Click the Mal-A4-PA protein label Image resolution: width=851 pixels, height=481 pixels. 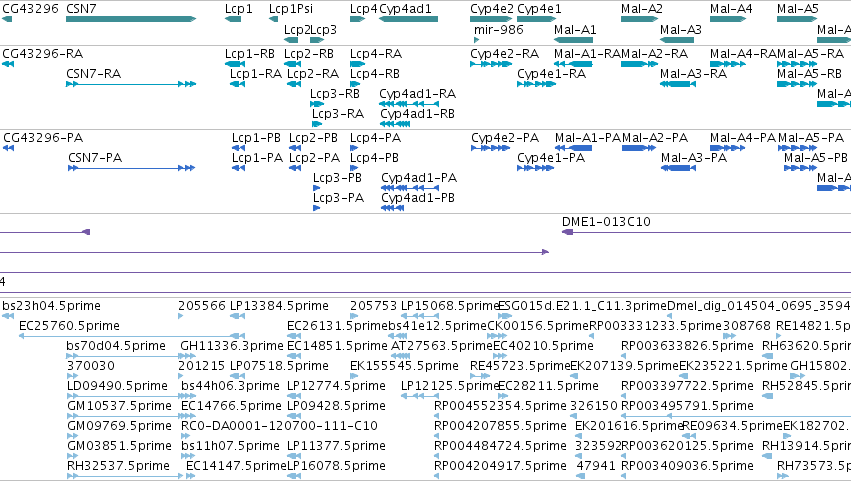coord(743,138)
